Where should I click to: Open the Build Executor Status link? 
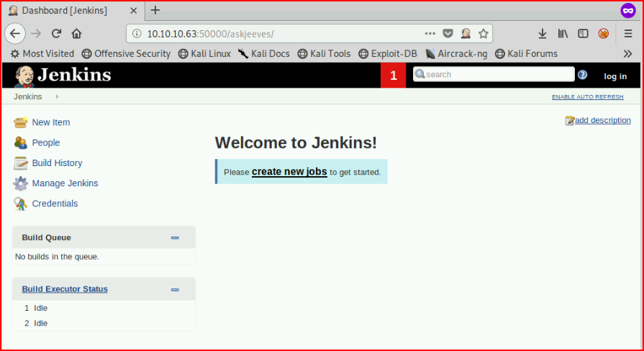point(65,289)
